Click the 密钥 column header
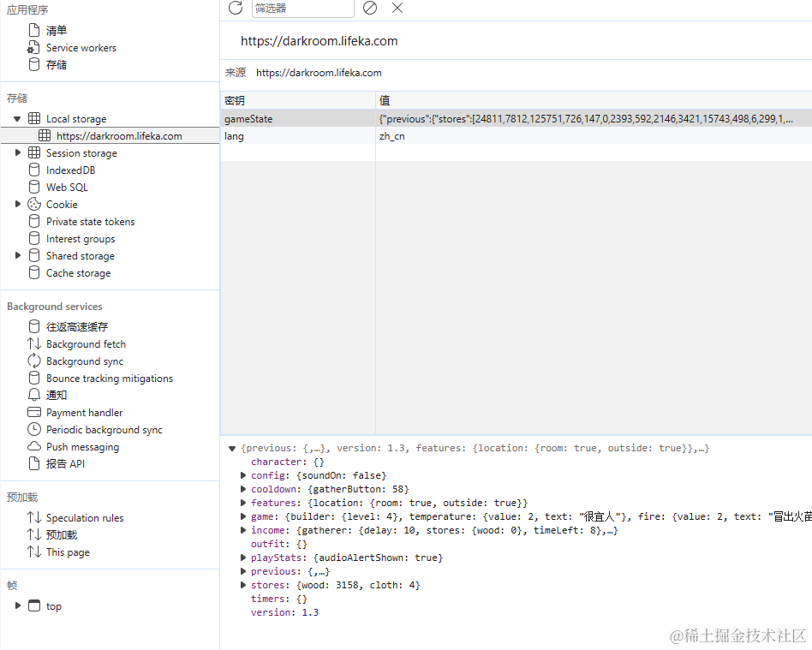 coord(298,100)
